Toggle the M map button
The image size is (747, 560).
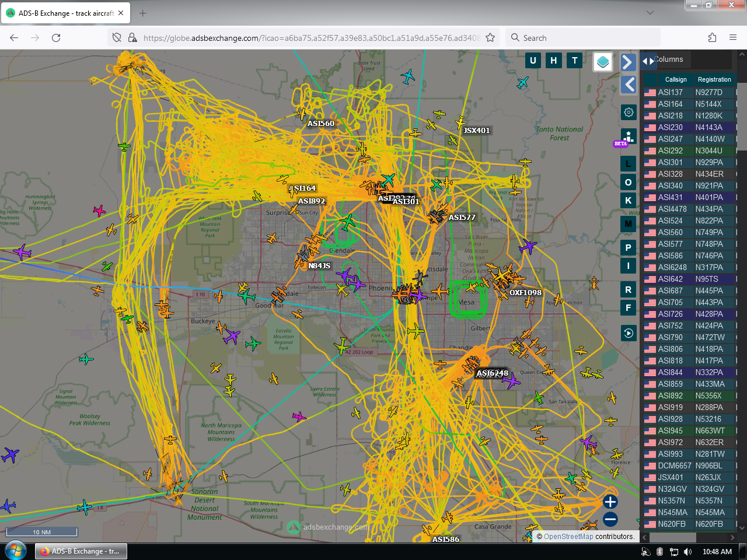[629, 223]
